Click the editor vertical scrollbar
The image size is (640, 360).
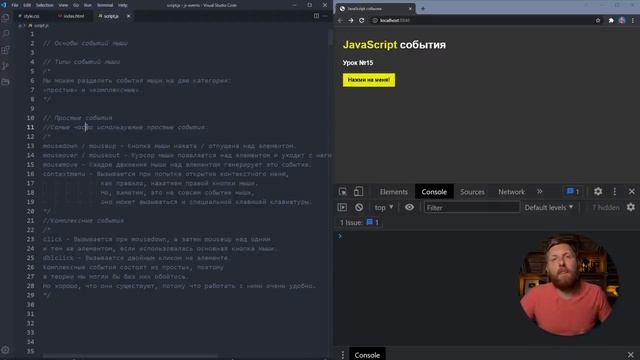330,38
